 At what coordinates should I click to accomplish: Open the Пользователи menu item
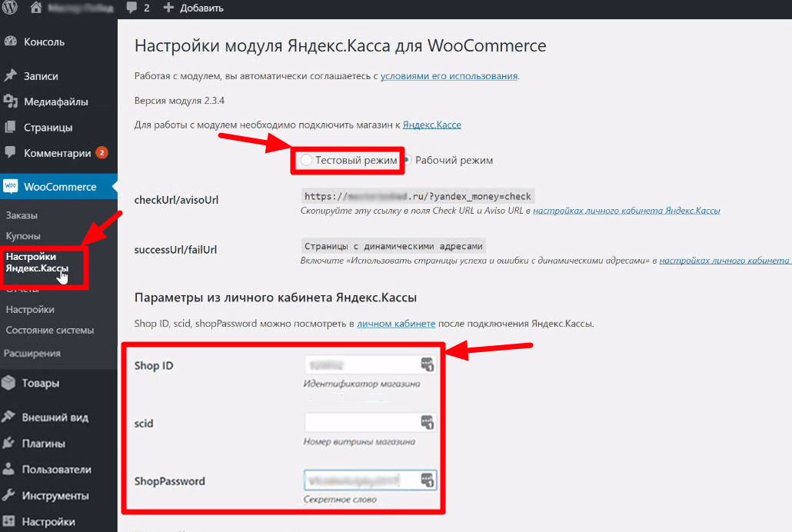point(58,470)
